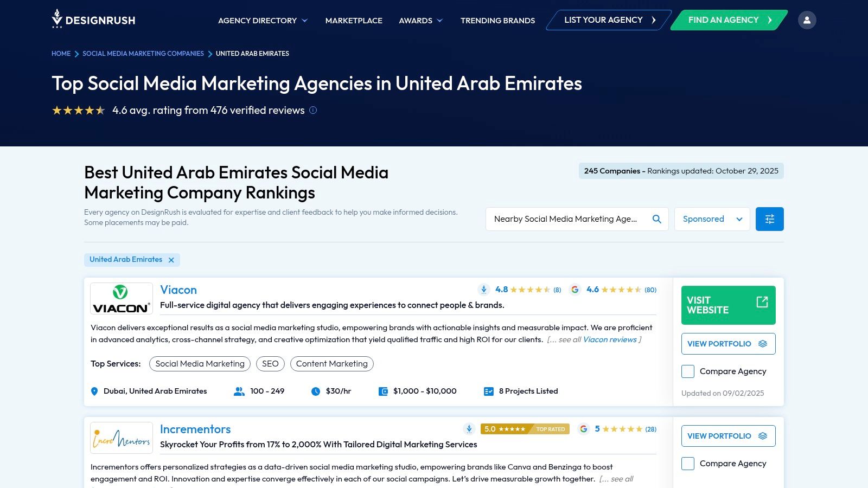Click the 4.6 avg. rating summary text
The height and width of the screenshot is (488, 868).
pos(208,110)
